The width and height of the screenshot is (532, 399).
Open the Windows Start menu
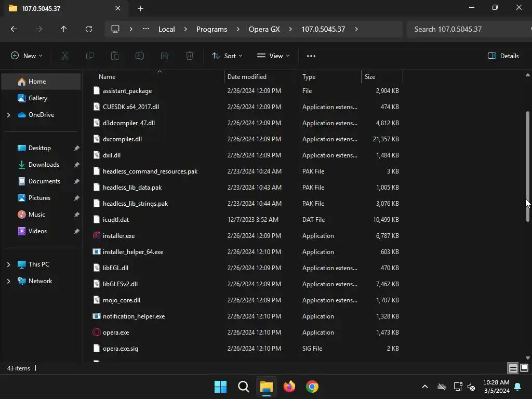click(x=220, y=387)
